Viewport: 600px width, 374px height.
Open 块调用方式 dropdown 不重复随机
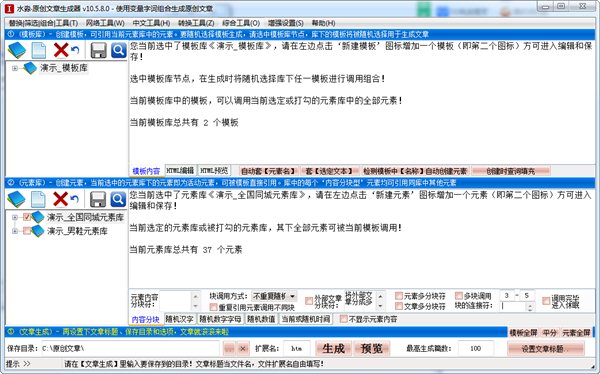(x=274, y=296)
